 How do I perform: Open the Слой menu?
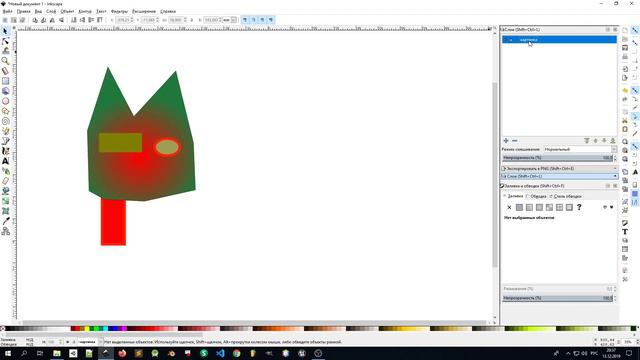51,11
